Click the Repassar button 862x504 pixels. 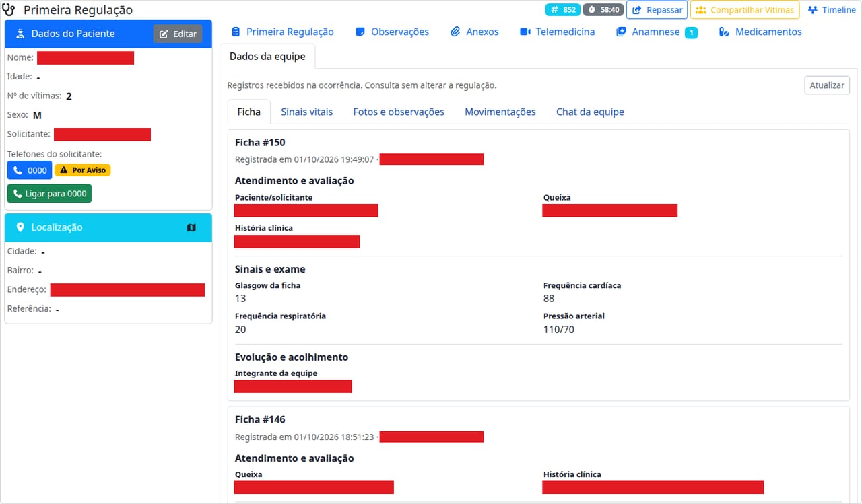pyautogui.click(x=657, y=10)
